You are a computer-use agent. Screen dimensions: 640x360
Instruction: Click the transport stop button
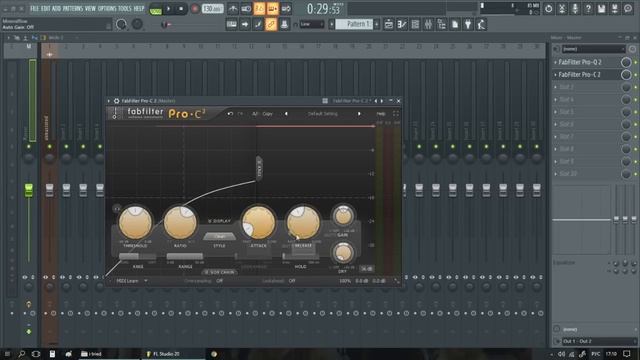(x=181, y=9)
